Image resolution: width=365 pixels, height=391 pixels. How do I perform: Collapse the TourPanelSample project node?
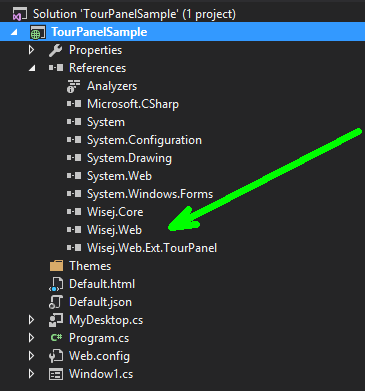coord(14,32)
